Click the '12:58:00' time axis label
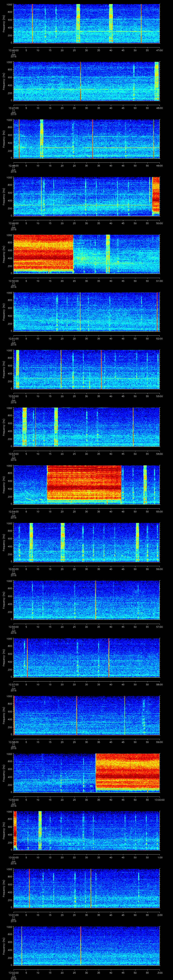The width and height of the screenshot is (173, 980). click(13, 742)
